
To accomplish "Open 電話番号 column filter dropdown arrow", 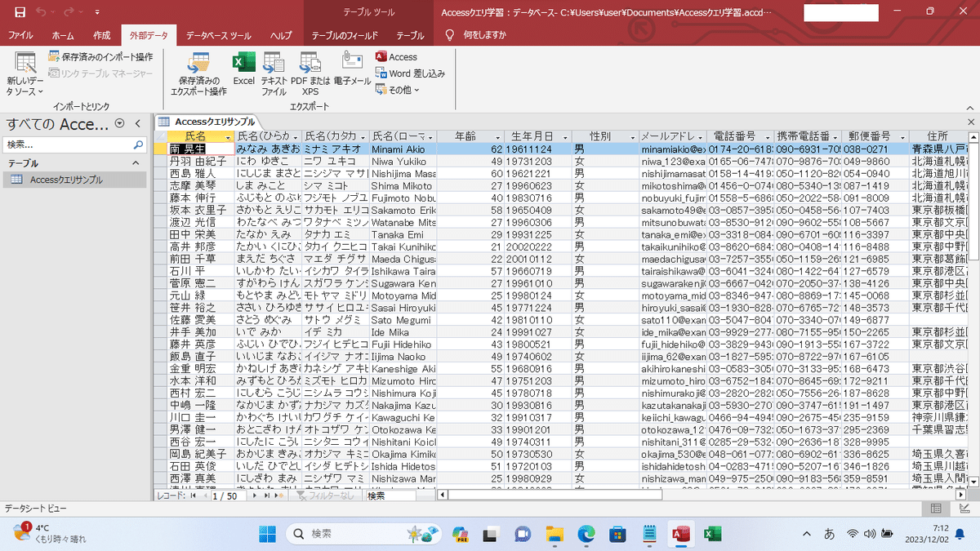I will pos(767,136).
